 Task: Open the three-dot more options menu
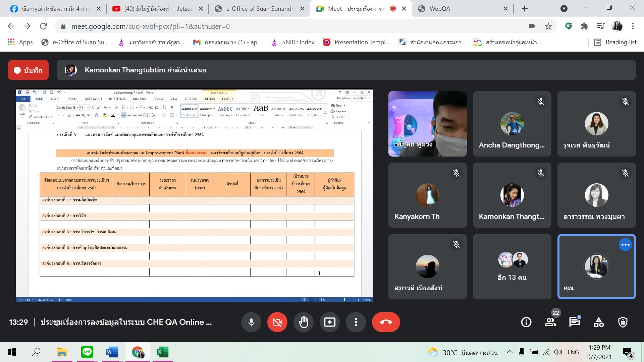356,322
